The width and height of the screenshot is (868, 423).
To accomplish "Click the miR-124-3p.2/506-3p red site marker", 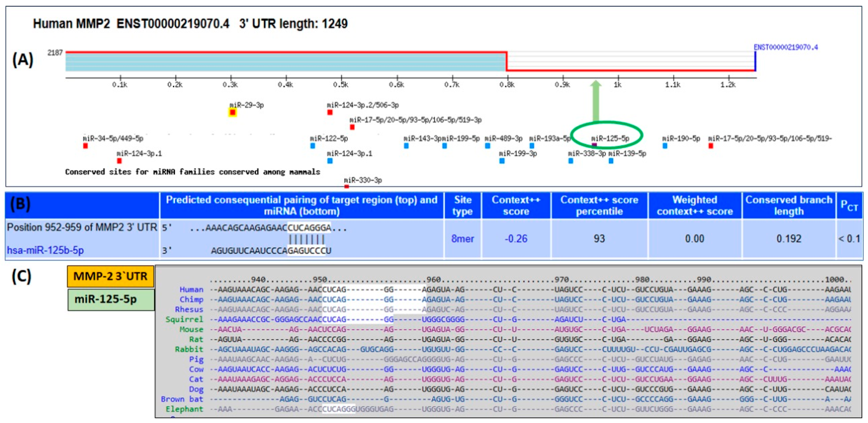I will (x=330, y=112).
